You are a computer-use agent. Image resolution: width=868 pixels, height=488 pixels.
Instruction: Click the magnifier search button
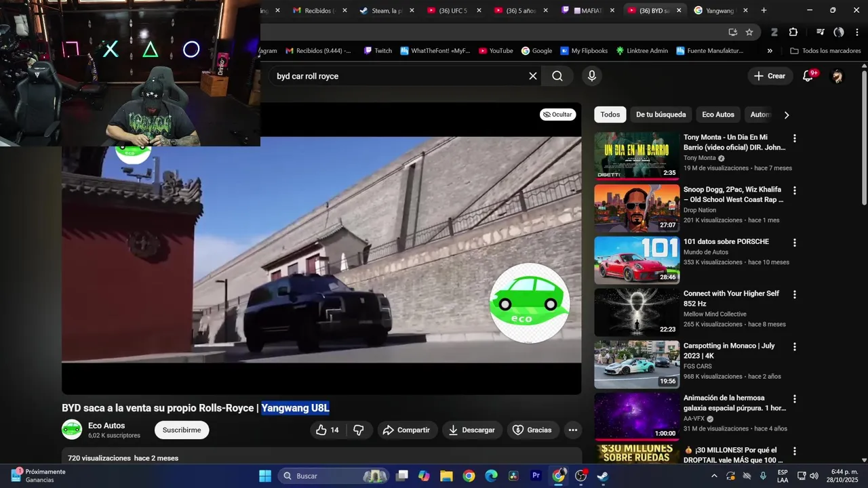point(557,76)
